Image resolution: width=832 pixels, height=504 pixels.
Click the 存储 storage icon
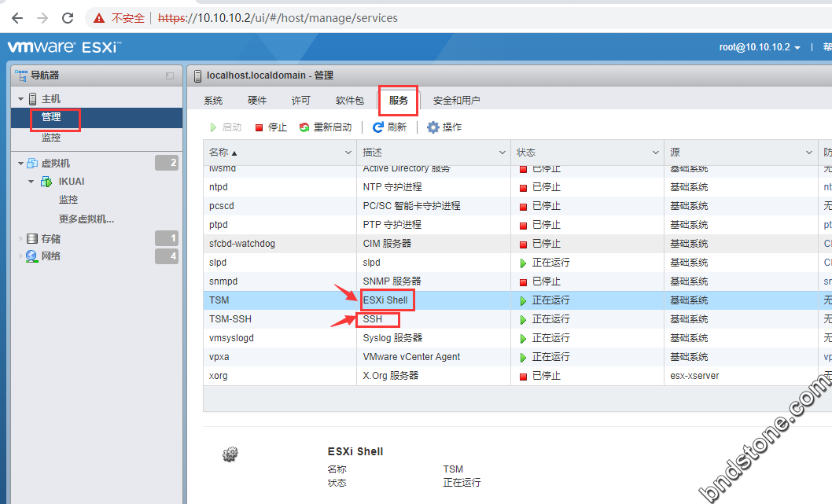pos(32,239)
